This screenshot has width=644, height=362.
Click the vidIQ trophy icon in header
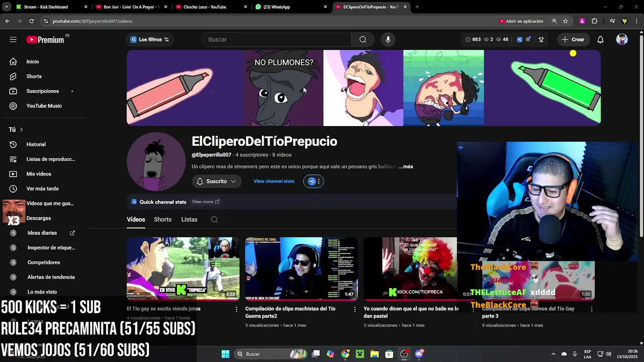pos(541,39)
